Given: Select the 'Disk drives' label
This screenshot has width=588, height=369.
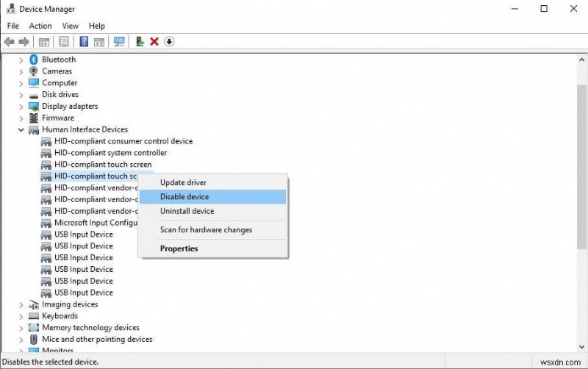Looking at the screenshot, I should click(x=60, y=95).
